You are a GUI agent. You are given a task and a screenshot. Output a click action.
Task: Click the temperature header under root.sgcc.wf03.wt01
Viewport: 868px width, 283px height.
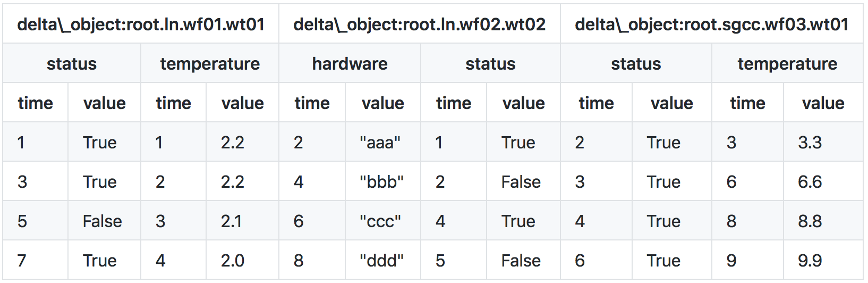[787, 64]
